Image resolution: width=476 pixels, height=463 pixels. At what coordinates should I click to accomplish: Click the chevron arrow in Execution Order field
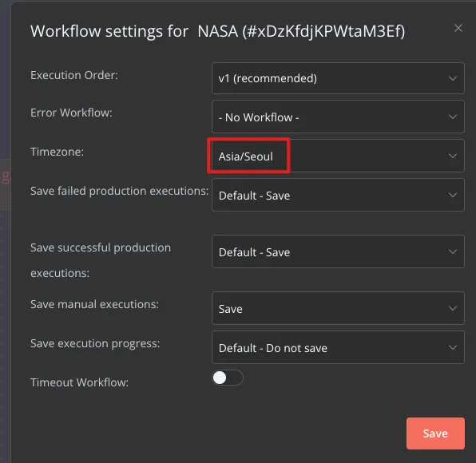point(453,78)
